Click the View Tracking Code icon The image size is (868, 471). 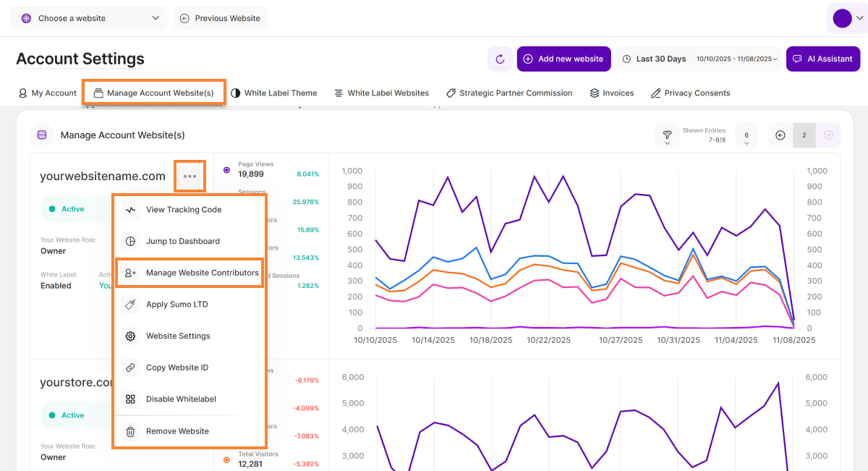pyautogui.click(x=130, y=210)
